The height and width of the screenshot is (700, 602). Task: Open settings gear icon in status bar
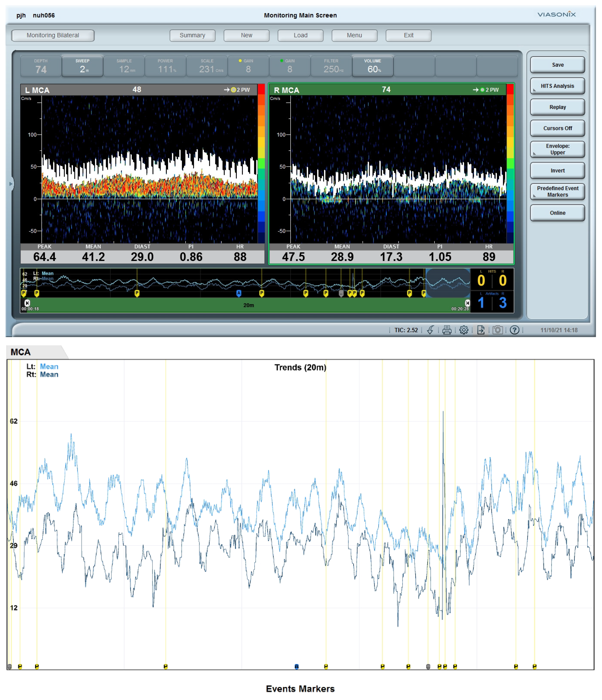point(464,330)
